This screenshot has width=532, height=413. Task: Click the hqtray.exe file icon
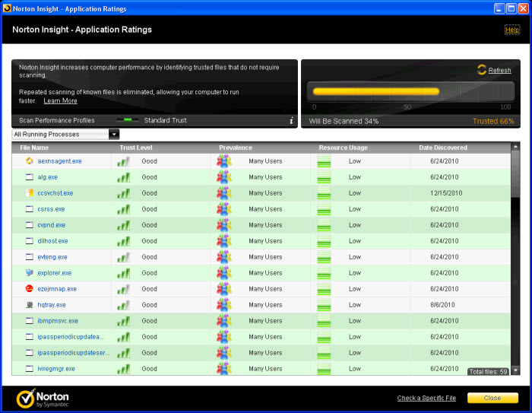(30, 304)
